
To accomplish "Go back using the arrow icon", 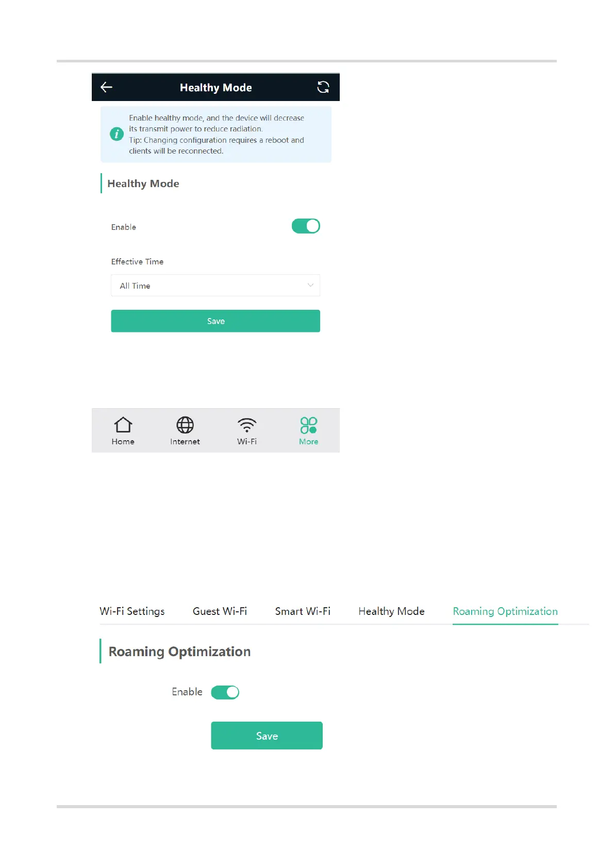I will pyautogui.click(x=106, y=87).
